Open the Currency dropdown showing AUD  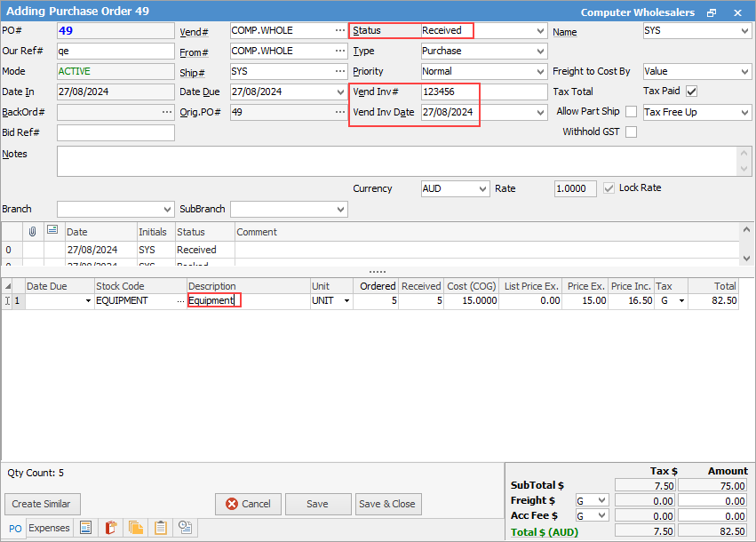[482, 189]
